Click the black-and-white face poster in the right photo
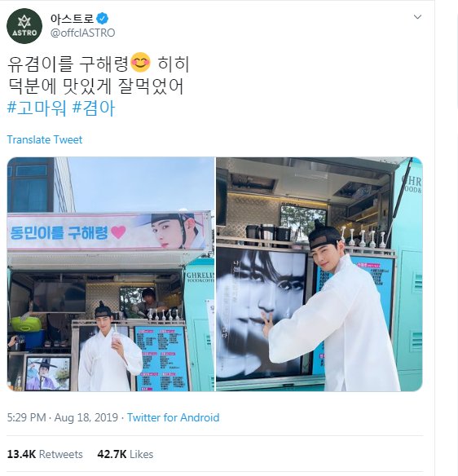 pyautogui.click(x=262, y=314)
